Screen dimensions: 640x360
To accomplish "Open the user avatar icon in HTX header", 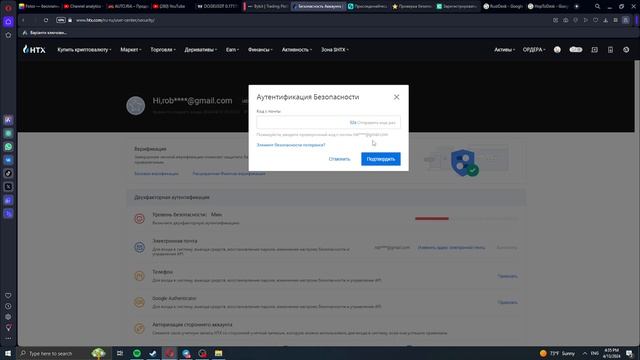I will [557, 50].
